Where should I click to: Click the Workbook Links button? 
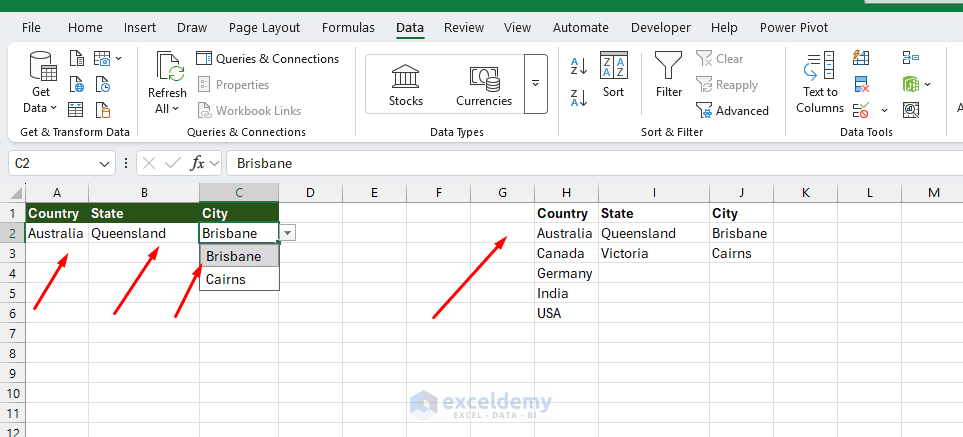click(x=249, y=110)
